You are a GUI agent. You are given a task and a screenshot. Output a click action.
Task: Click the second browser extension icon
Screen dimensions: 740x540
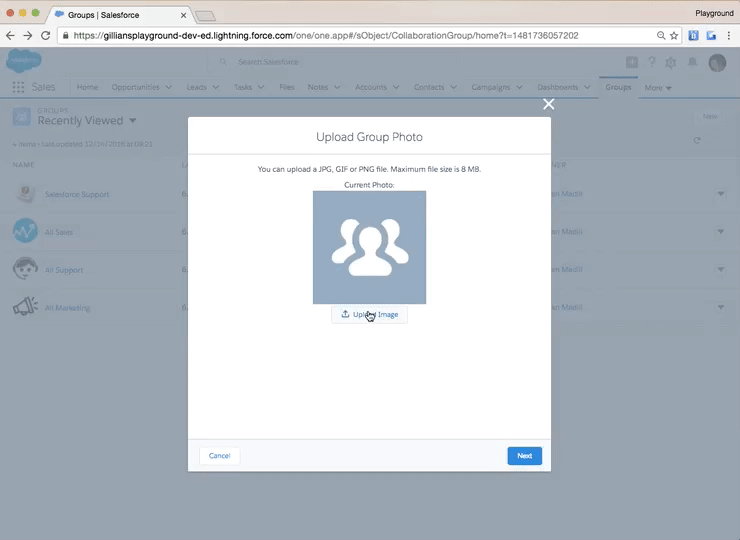coord(711,35)
